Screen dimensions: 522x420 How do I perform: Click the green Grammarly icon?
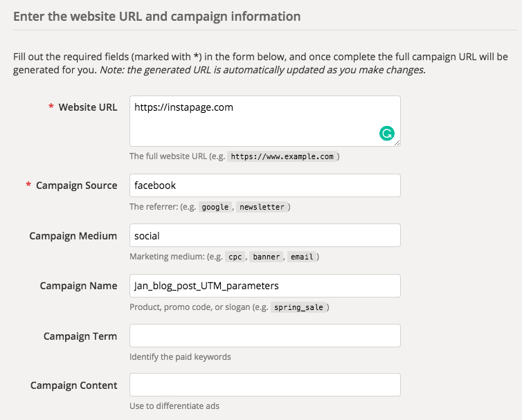(x=387, y=134)
